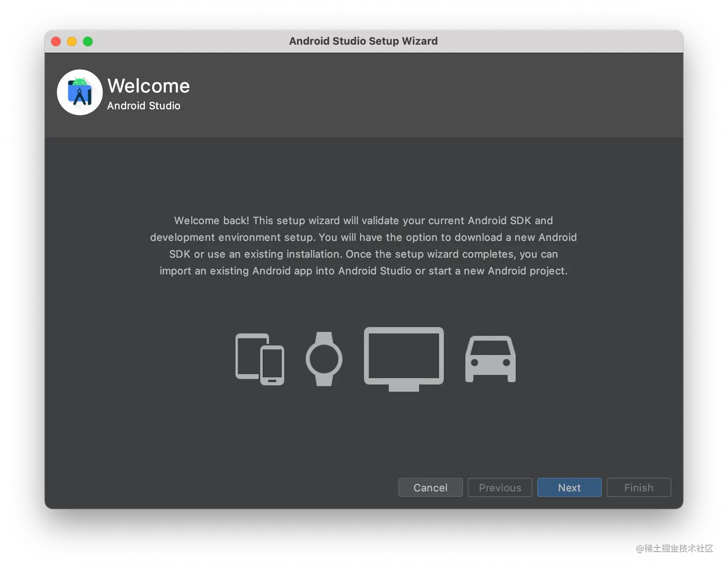Click the 'Android Studio' subtitle text
Screen dimensions: 728x568
pyautogui.click(x=143, y=106)
